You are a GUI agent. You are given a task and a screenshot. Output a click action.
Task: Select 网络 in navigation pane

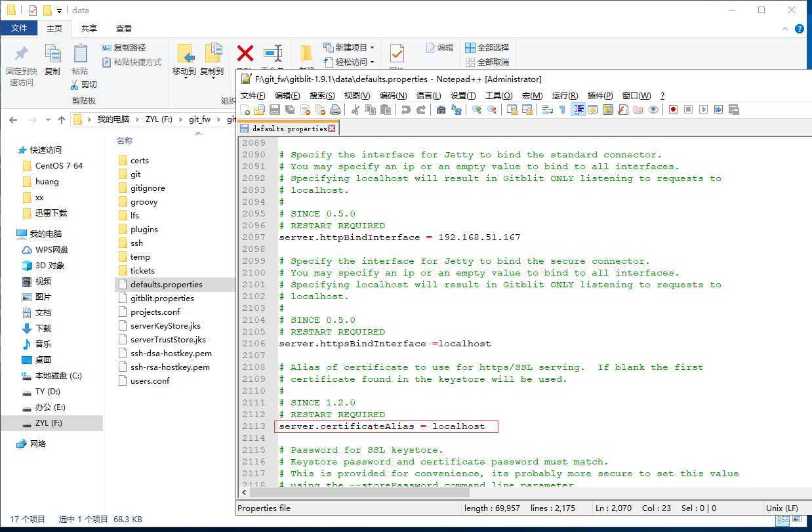(31, 444)
